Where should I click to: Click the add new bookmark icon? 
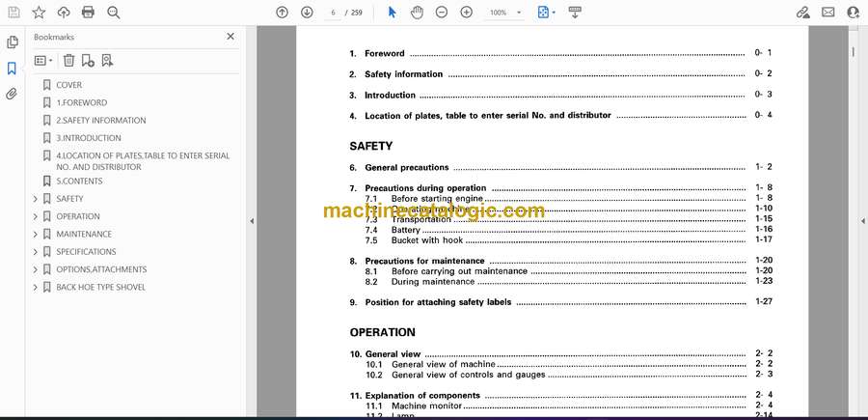[88, 61]
